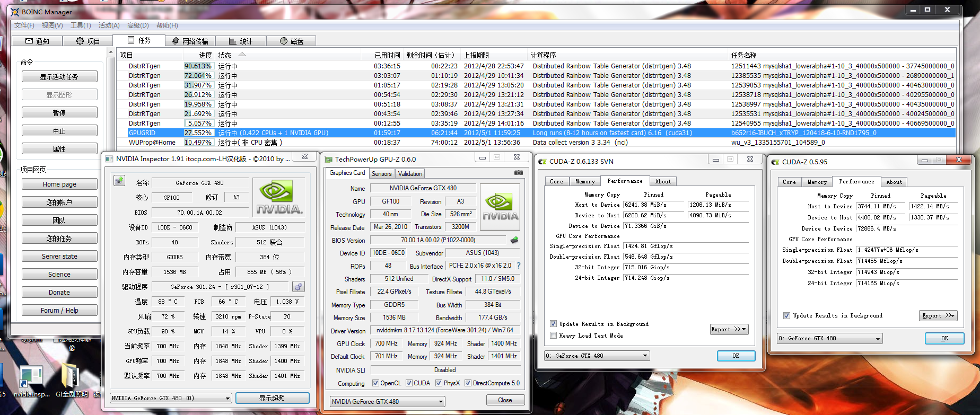Open About tab in CUDA-Z 0.6.133

click(663, 181)
